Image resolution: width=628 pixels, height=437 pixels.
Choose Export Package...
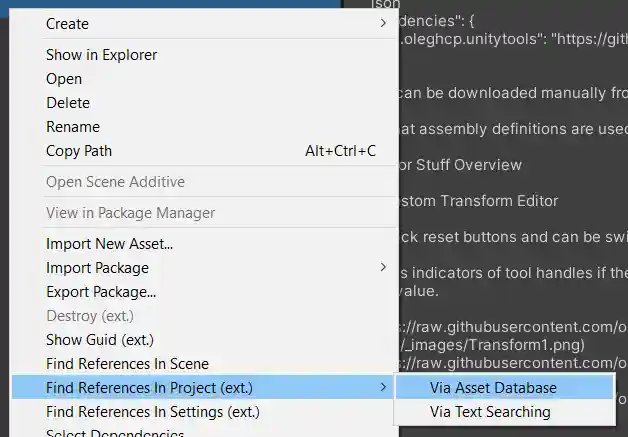coord(101,292)
